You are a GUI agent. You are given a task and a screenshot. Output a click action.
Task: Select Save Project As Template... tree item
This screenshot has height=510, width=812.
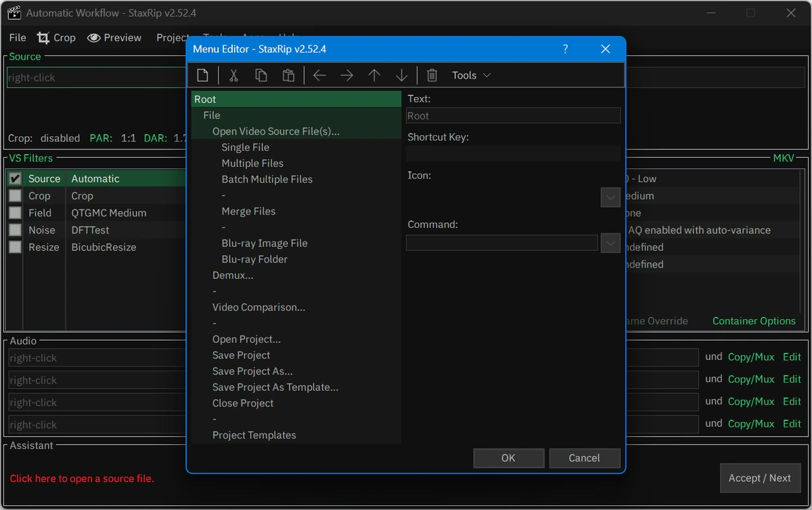pyautogui.click(x=275, y=387)
